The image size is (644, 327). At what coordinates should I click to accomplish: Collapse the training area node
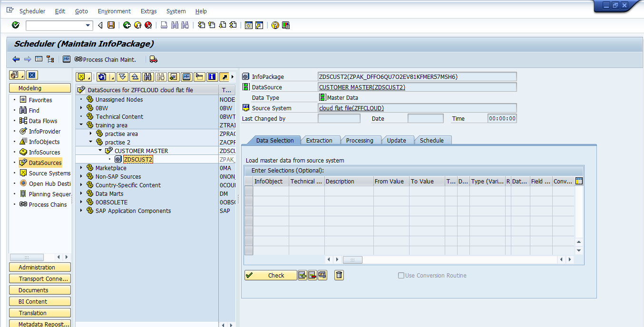coord(81,125)
